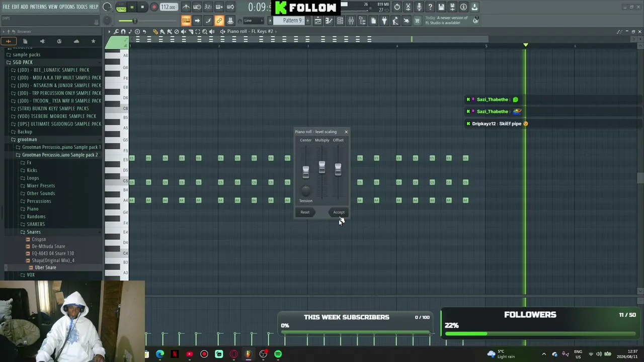The height and width of the screenshot is (362, 644).
Task: Click the Spotify icon in the taskbar
Action: 278,354
